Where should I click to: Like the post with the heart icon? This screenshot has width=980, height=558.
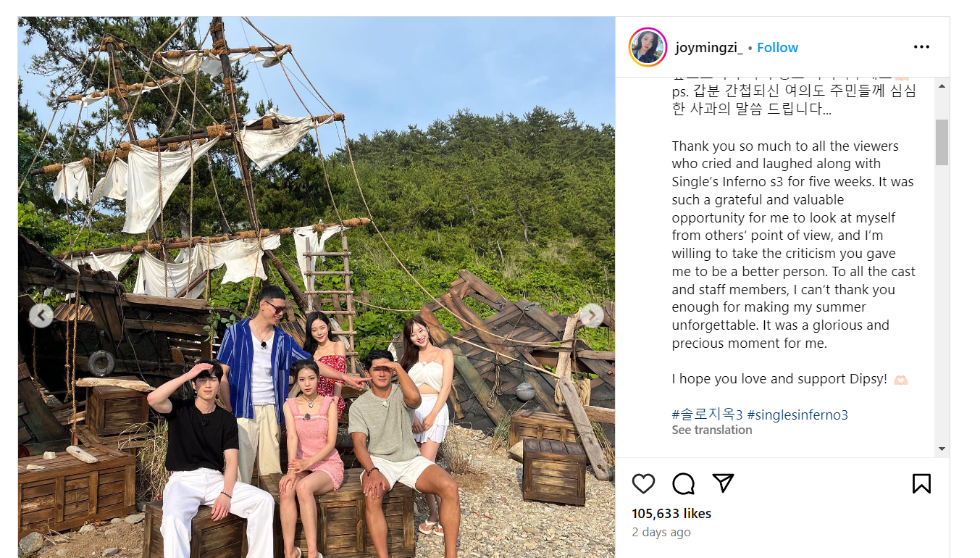pyautogui.click(x=643, y=483)
